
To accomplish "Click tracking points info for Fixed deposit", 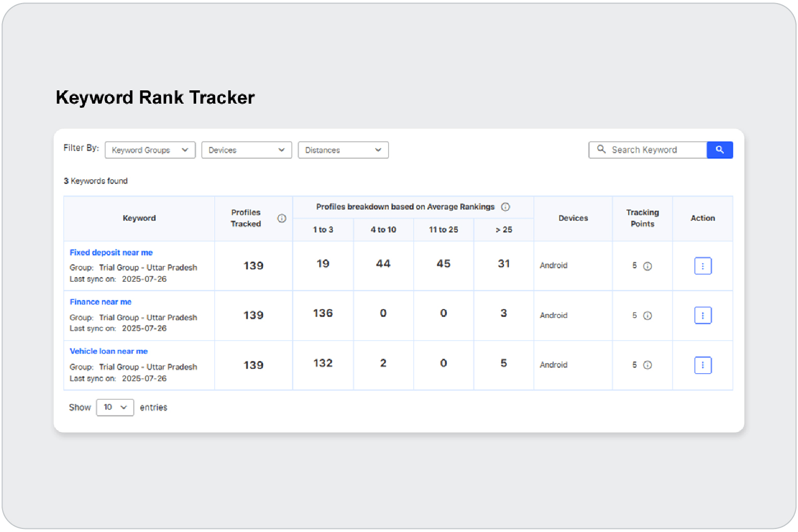I will point(647,266).
